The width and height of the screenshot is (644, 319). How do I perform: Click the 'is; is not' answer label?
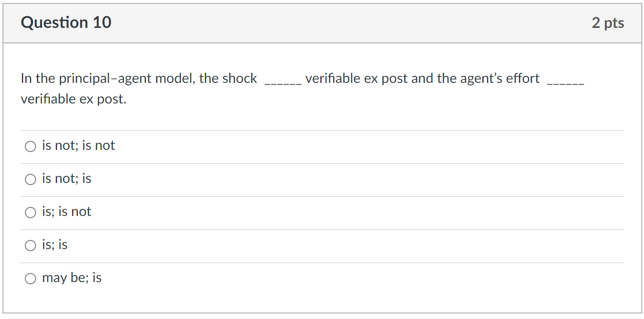tap(66, 211)
